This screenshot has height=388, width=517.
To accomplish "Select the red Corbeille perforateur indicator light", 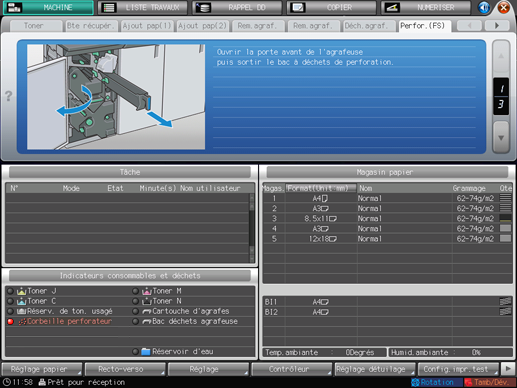I will tap(10, 321).
